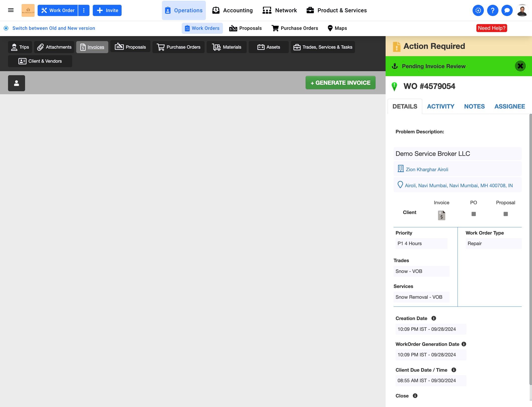
Task: Open the user profile avatar menu
Action: (x=522, y=11)
